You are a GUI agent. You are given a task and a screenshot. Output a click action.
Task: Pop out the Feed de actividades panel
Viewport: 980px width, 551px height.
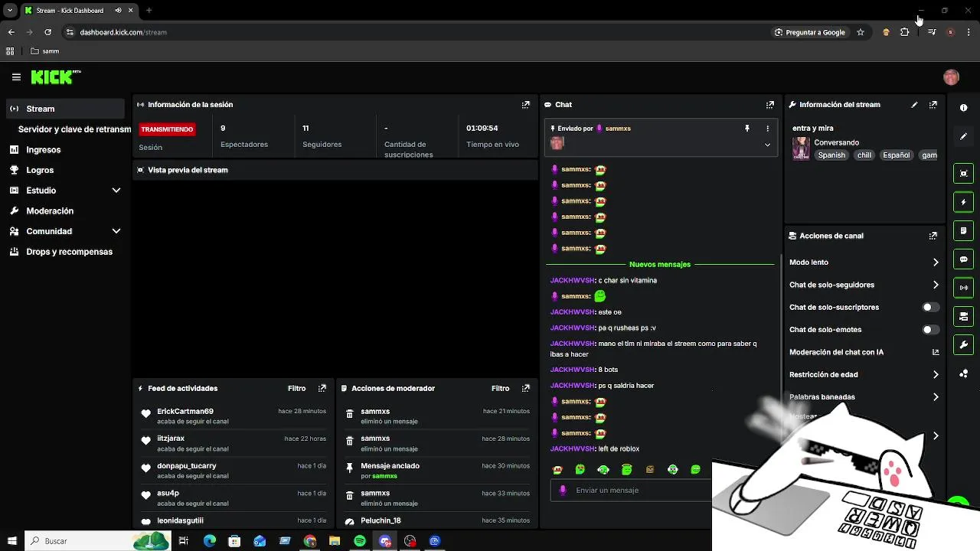pos(322,388)
